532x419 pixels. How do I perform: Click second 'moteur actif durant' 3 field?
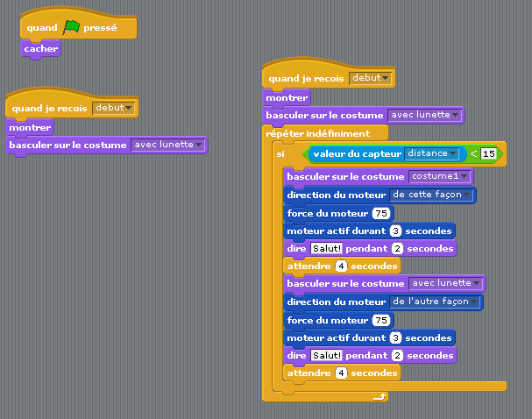tap(395, 337)
